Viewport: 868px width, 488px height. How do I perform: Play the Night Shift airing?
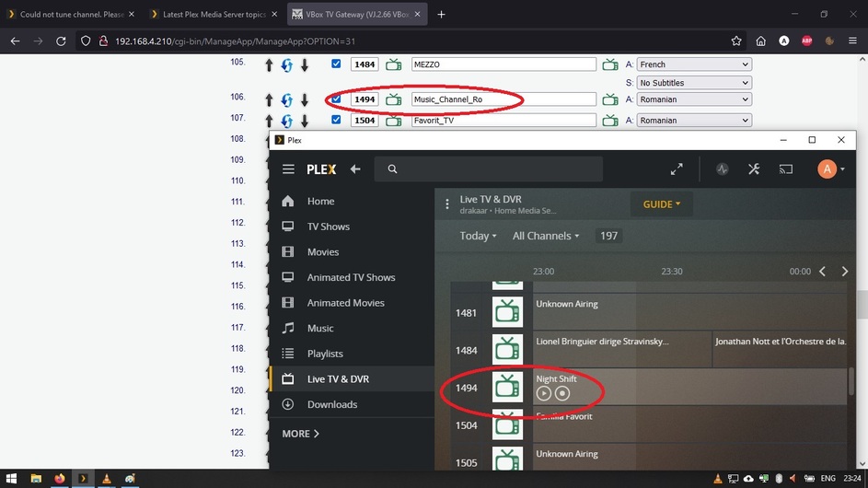click(x=544, y=393)
